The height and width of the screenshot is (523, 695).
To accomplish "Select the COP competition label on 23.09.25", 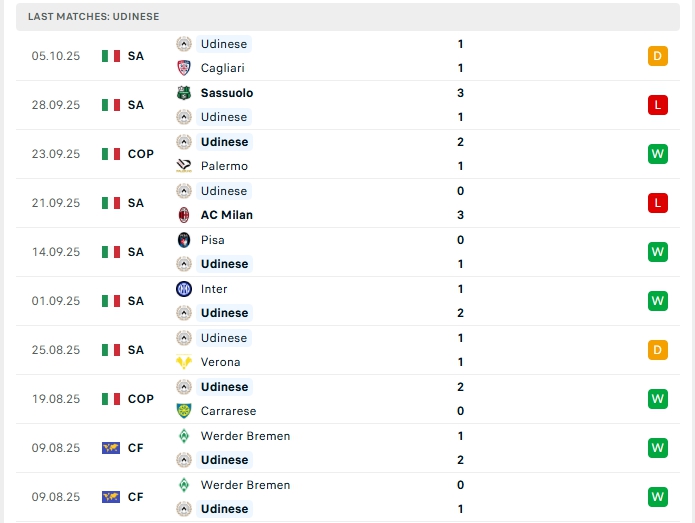I will pyautogui.click(x=141, y=154).
